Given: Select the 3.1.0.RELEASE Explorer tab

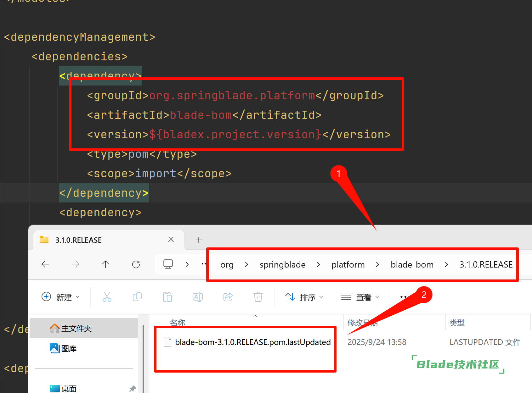Looking at the screenshot, I should pos(109,240).
